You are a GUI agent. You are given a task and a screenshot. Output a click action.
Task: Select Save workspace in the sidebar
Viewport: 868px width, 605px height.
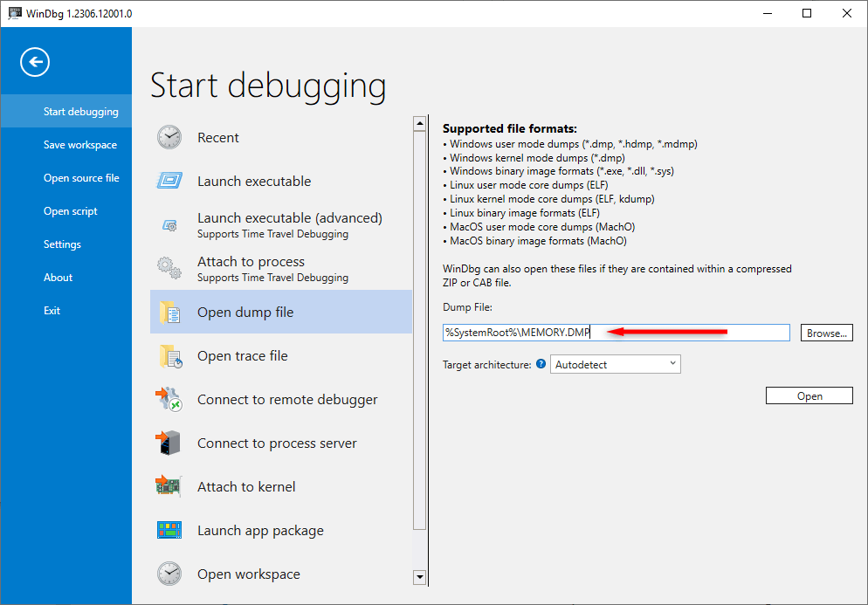tap(80, 144)
